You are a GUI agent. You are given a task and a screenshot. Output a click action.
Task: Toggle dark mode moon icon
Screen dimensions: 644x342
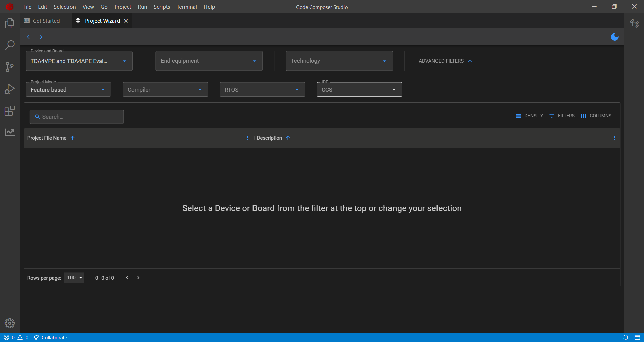click(615, 37)
